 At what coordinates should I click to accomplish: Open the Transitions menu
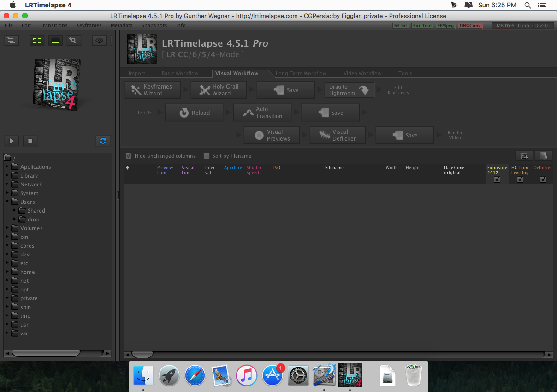pyautogui.click(x=53, y=25)
